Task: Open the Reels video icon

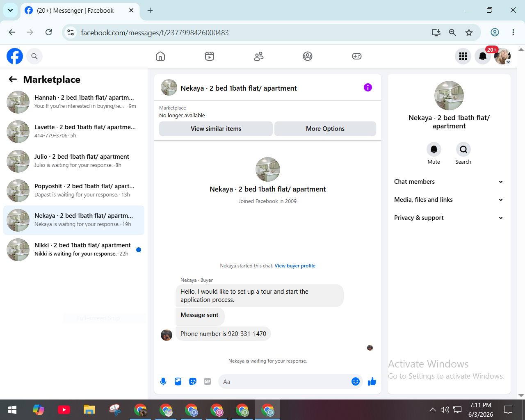Action: coord(210,56)
